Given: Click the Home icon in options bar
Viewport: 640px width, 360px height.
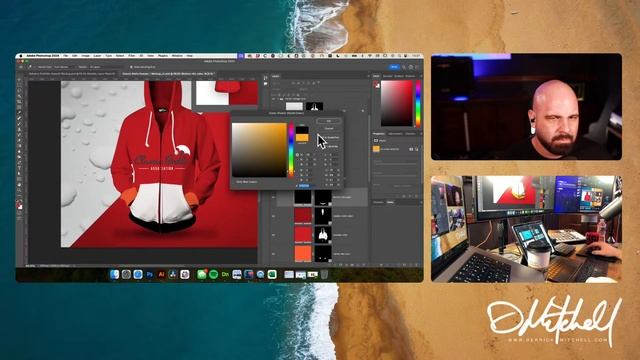Looking at the screenshot, I should [21, 67].
